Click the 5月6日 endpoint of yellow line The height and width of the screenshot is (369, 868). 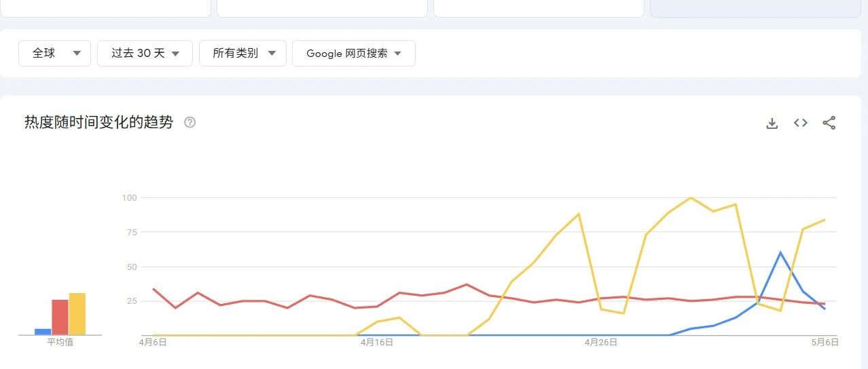pos(825,220)
